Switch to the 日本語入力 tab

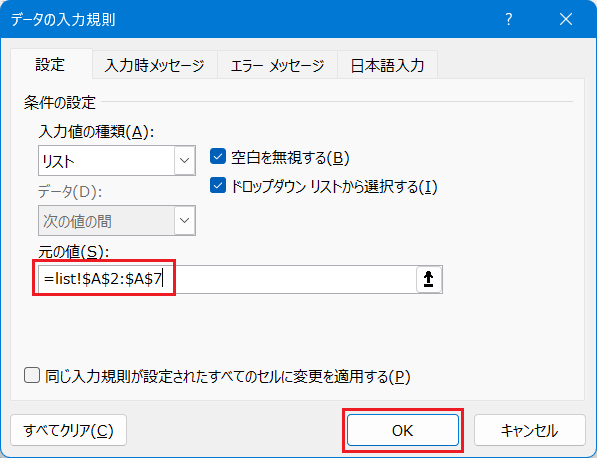pos(387,65)
